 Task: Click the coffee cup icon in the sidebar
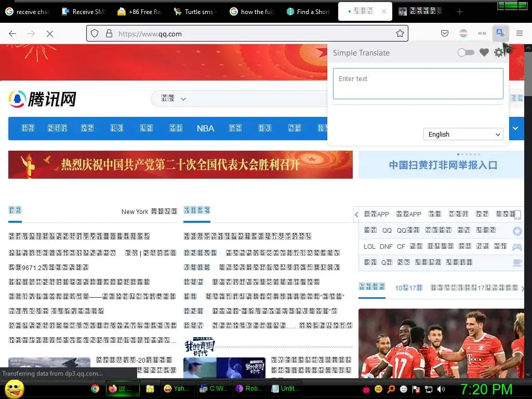coord(517,262)
